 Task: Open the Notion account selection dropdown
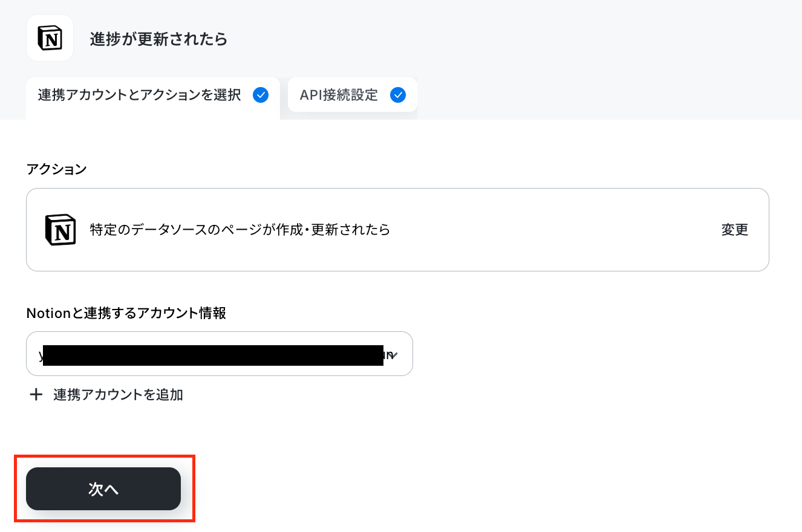coord(220,354)
